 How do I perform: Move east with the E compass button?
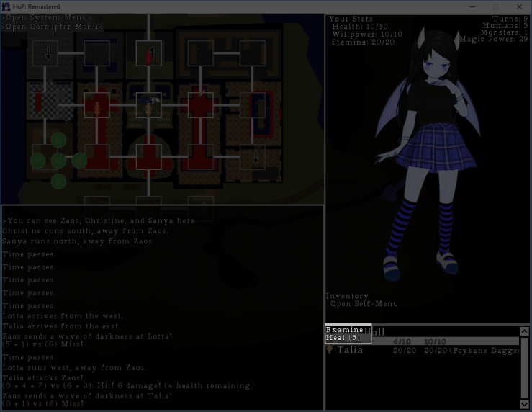point(79,161)
